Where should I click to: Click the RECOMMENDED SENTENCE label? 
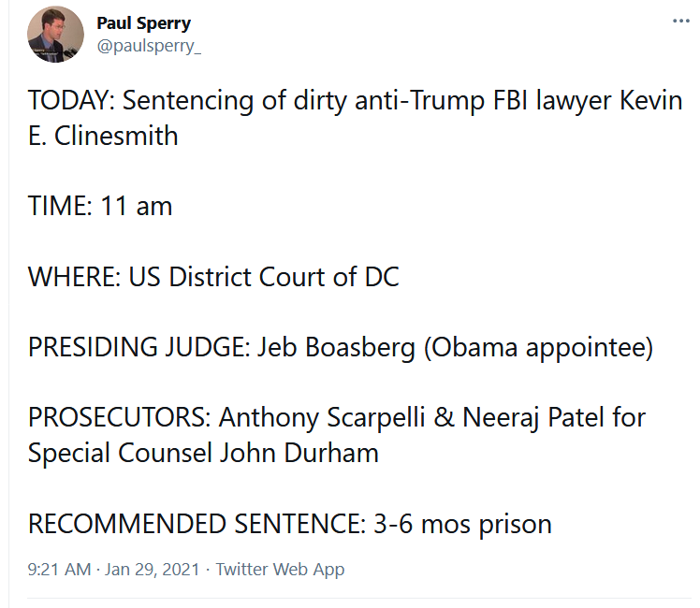pos(194,524)
